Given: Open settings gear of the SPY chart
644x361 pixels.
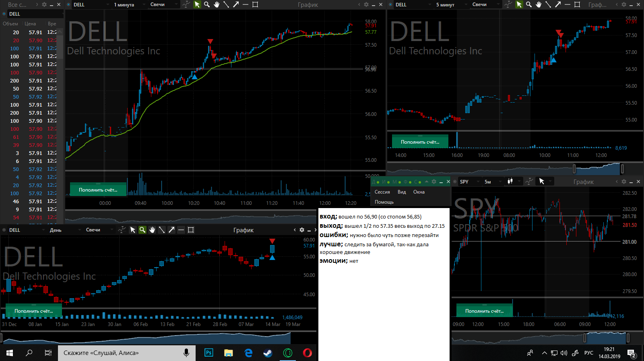Looking at the screenshot, I should pos(624,182).
